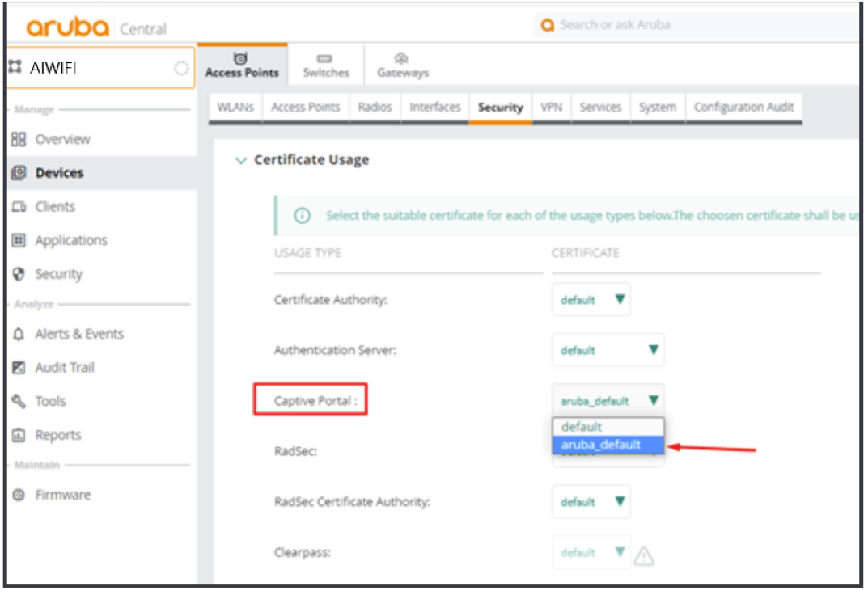Screen dimensions: 868x595
Task: Click the Clearpass warning triangle icon
Action: tap(644, 555)
